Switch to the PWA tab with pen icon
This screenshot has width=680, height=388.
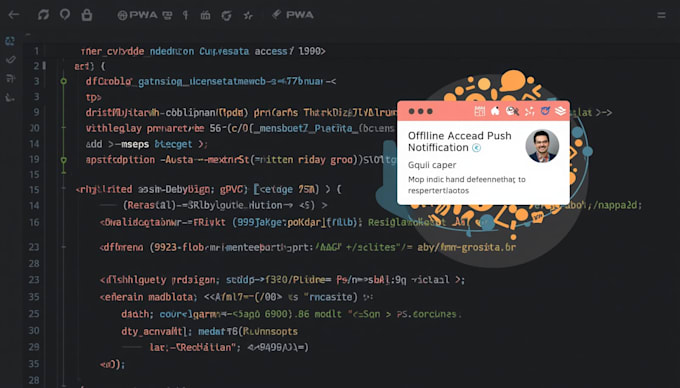coord(293,15)
